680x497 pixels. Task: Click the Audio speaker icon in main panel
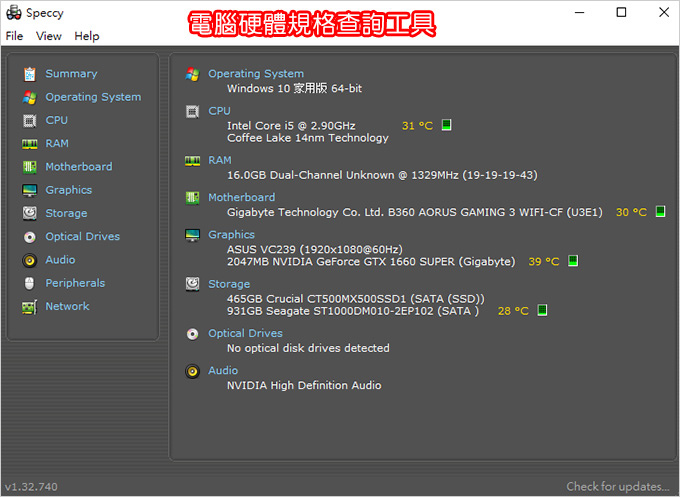pos(193,371)
